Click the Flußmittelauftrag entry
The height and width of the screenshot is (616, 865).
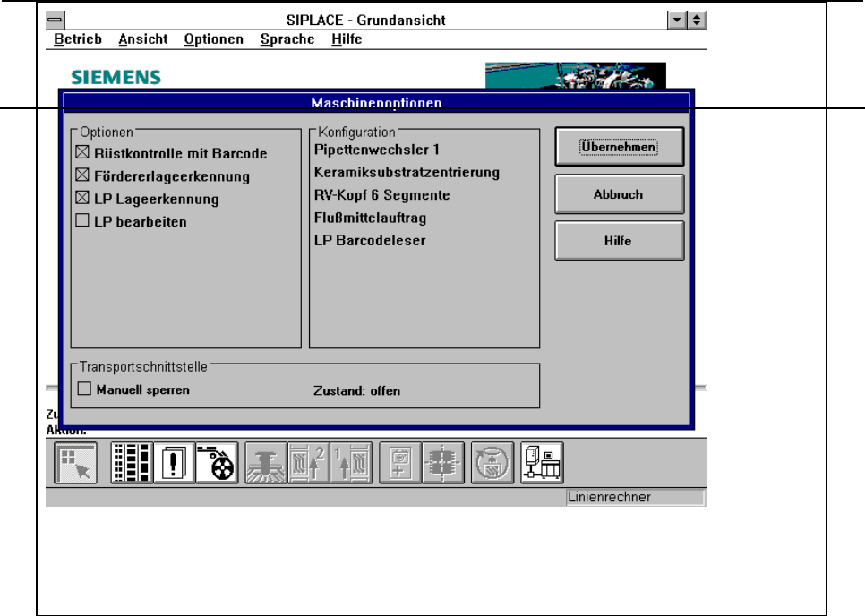pyautogui.click(x=370, y=218)
